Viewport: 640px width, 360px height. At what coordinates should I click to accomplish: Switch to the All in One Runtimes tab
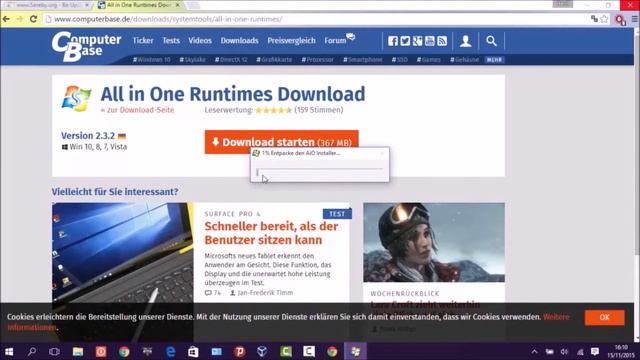click(138, 5)
